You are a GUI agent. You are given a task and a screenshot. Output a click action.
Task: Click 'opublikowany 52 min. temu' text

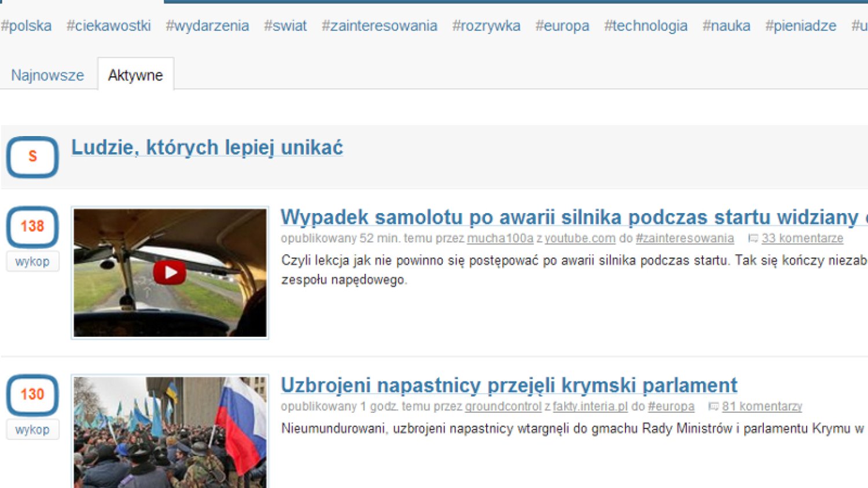(357, 239)
